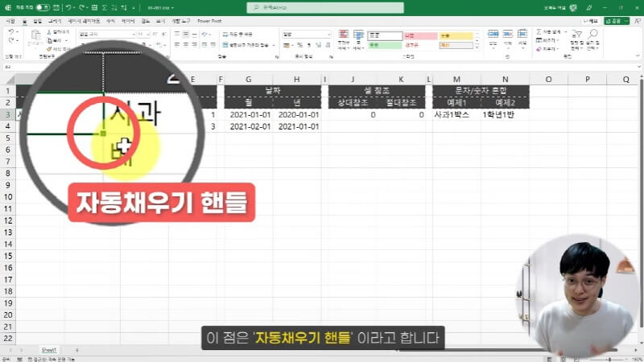Click the Save icon in quick access toolbar
644x362 pixels.
[56, 7]
